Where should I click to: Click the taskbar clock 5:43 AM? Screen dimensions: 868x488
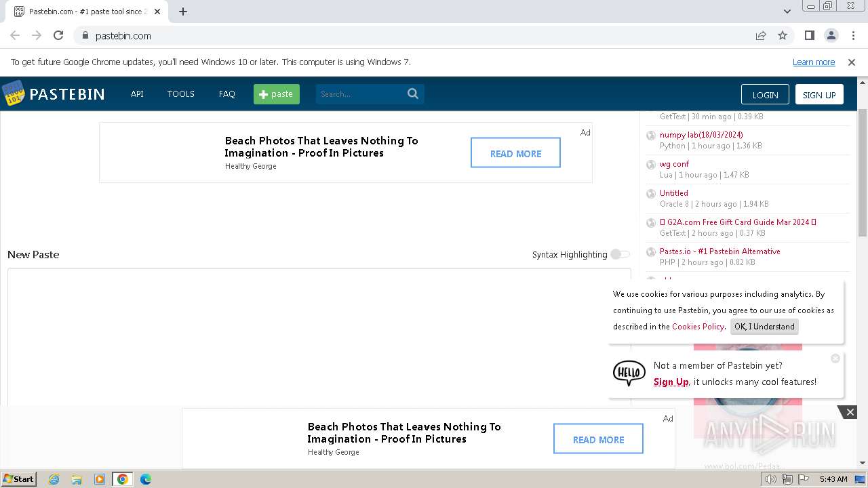833,479
